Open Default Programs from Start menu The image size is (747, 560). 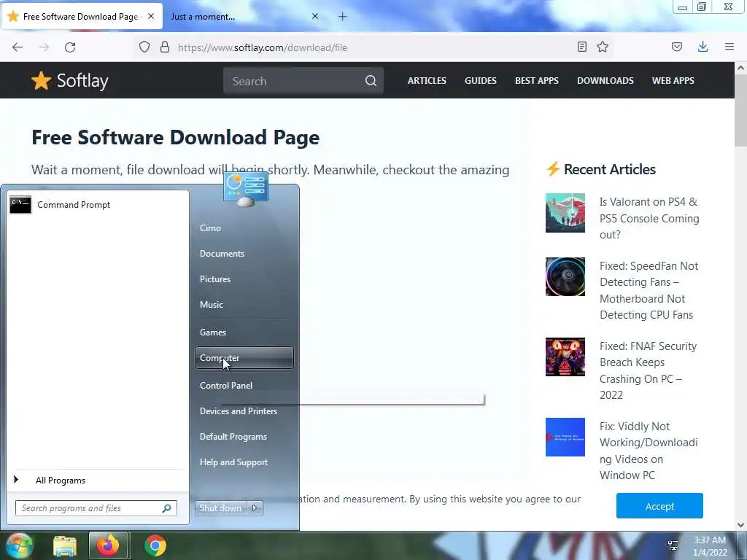pos(244,437)
